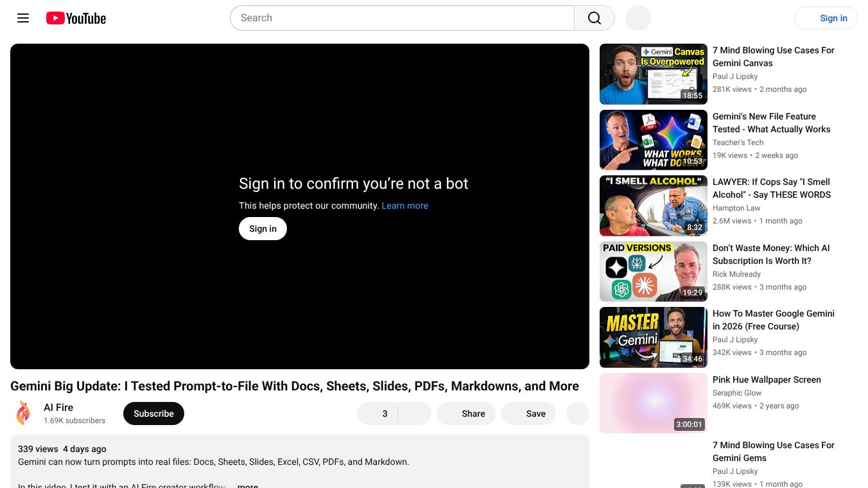This screenshot has width=868, height=488.
Task: Click the '1.69K subscribers' text
Action: pyautogui.click(x=74, y=421)
